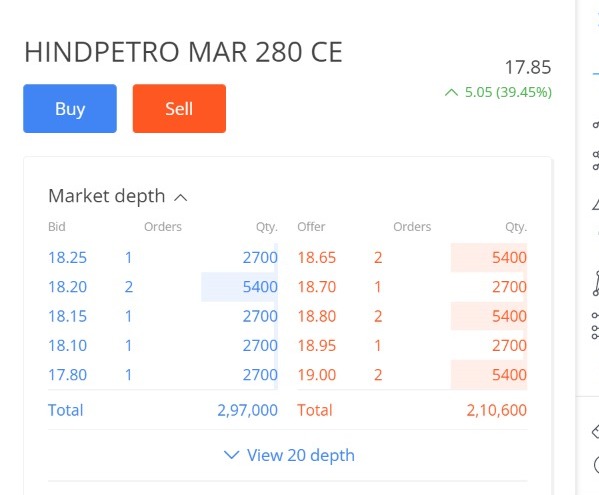Click the Market depth heading text
Image resolution: width=599 pixels, height=495 pixels.
[107, 196]
